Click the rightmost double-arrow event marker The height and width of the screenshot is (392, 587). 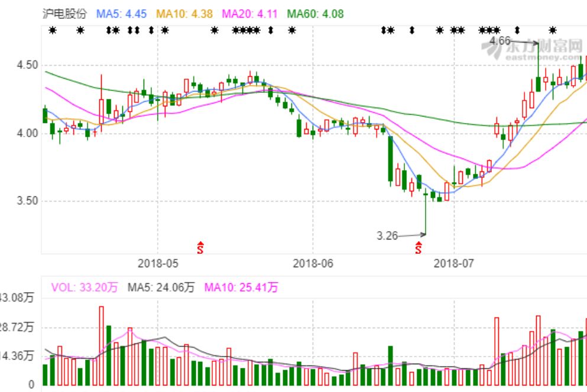(x=517, y=30)
